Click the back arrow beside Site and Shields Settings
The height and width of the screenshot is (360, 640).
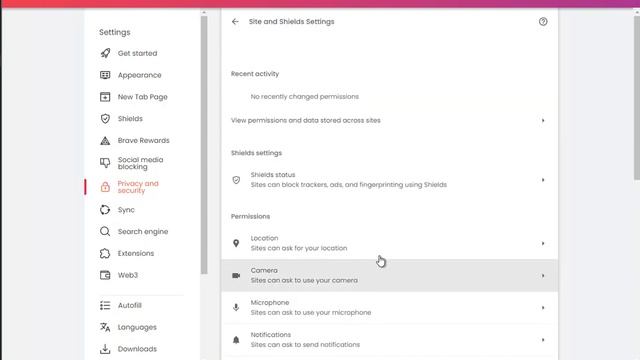click(235, 22)
